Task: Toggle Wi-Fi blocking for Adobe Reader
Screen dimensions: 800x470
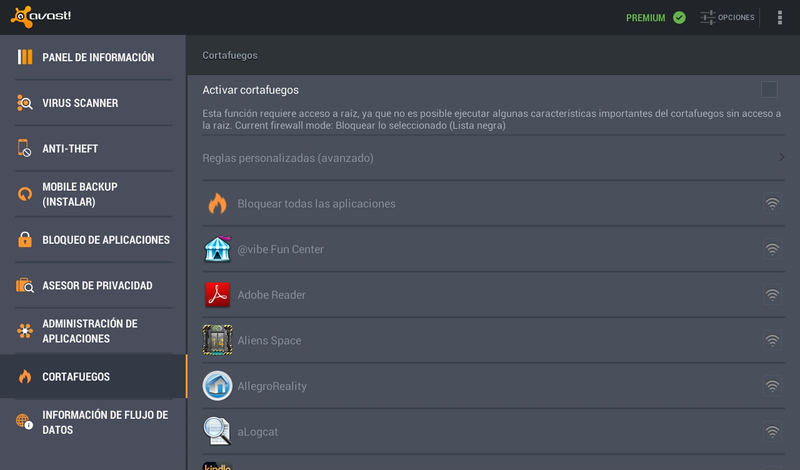Action: tap(772, 295)
